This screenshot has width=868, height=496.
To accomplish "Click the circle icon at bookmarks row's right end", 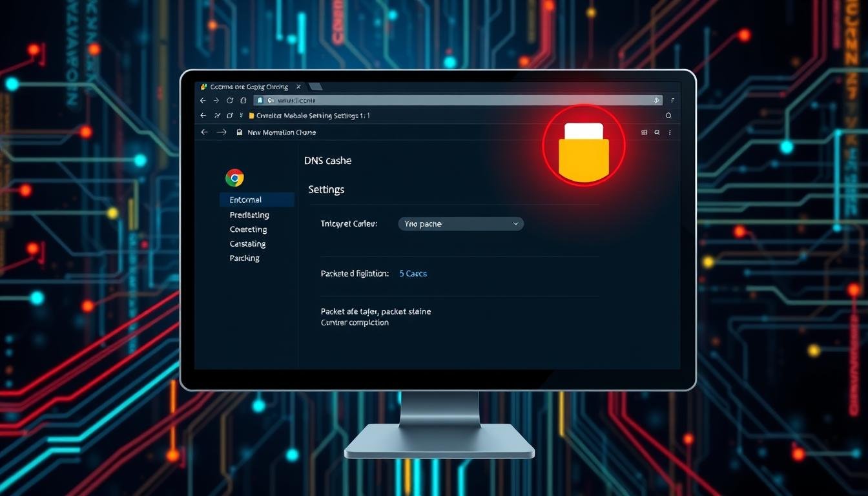I will pos(668,116).
